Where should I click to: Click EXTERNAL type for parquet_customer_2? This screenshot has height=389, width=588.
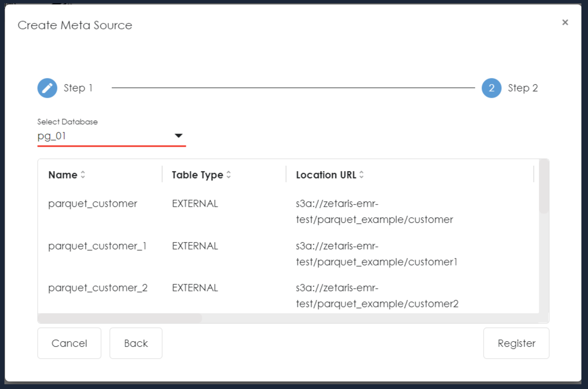(x=195, y=288)
